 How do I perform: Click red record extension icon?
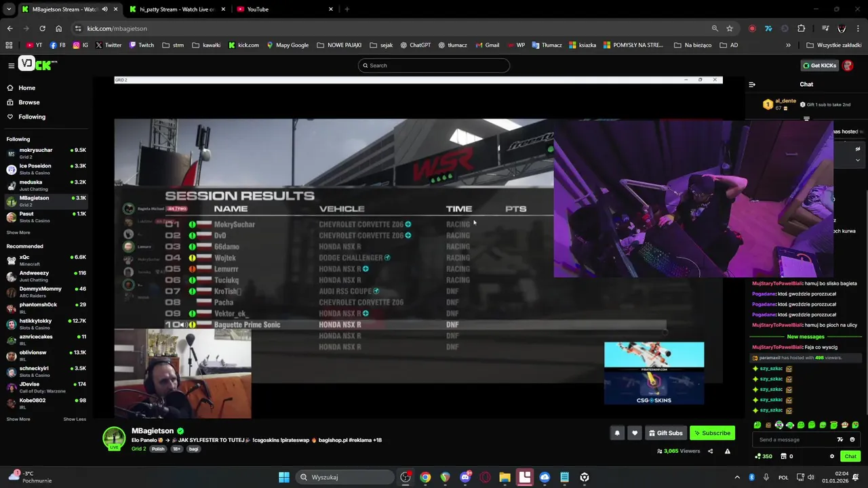tap(752, 28)
